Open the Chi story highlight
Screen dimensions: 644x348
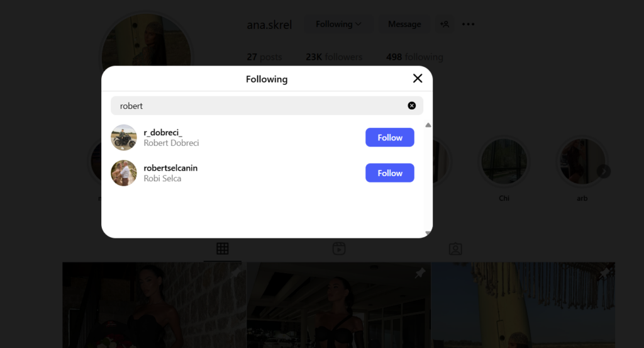coord(504,169)
